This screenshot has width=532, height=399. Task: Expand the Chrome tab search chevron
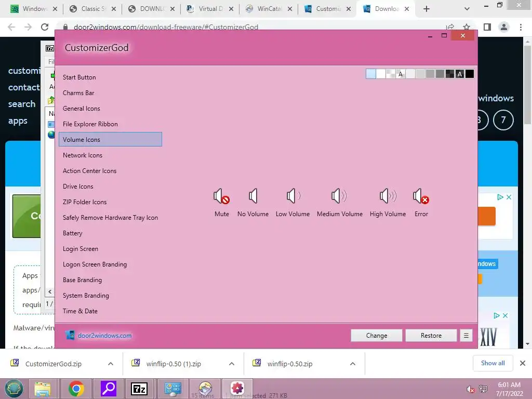(x=467, y=9)
